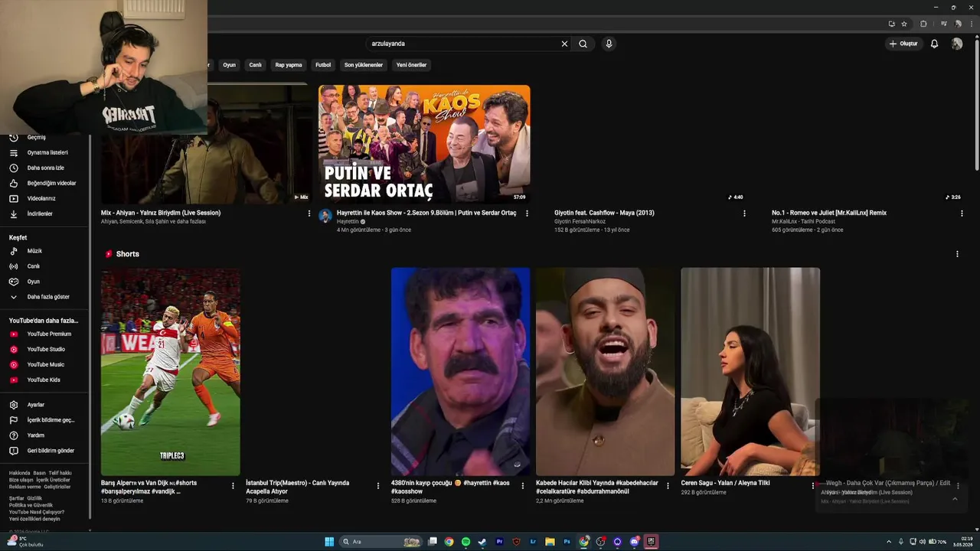
Task: Open options for Barış Alper vs Van Dijk short
Action: coord(233,486)
